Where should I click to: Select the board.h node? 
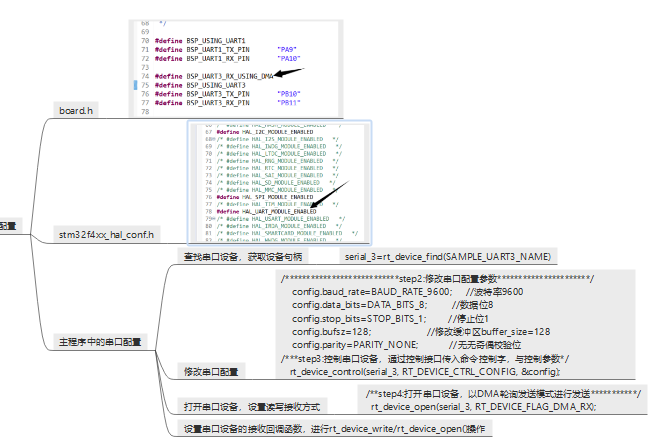tap(76, 110)
